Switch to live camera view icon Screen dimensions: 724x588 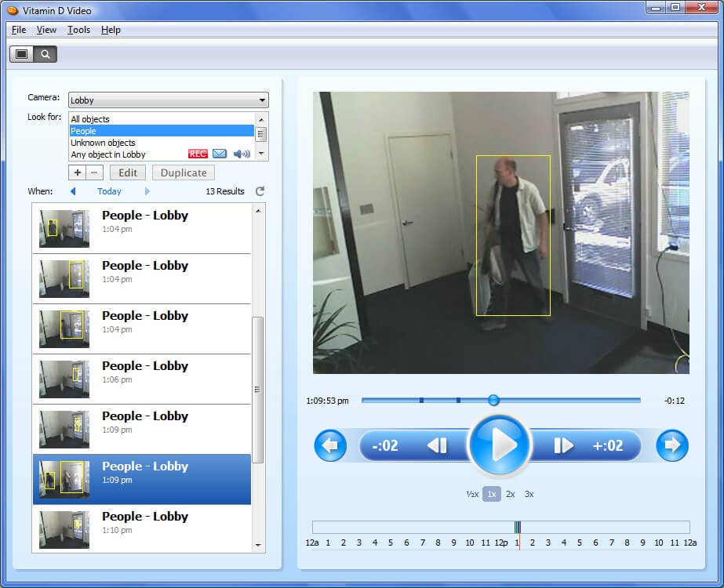21,54
